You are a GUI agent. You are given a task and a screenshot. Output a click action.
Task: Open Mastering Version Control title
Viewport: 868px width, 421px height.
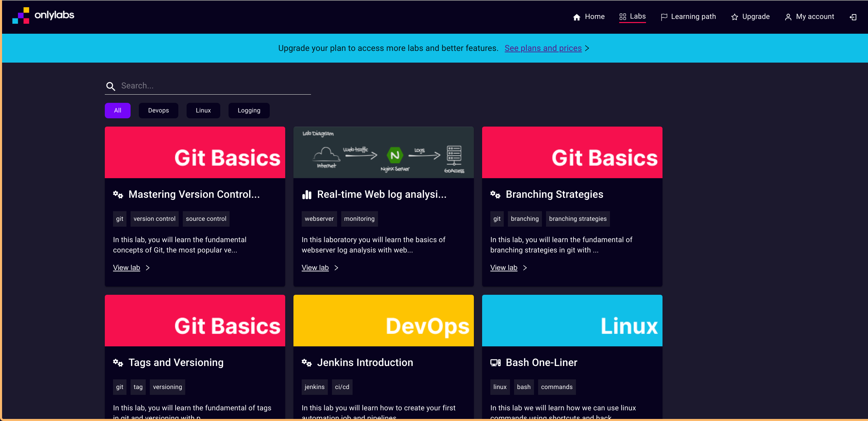(194, 194)
